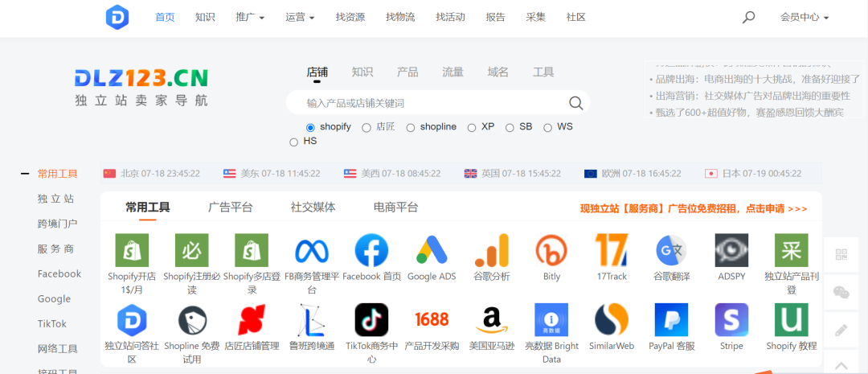Click the pencil edit side button
868x374 pixels.
841,331
